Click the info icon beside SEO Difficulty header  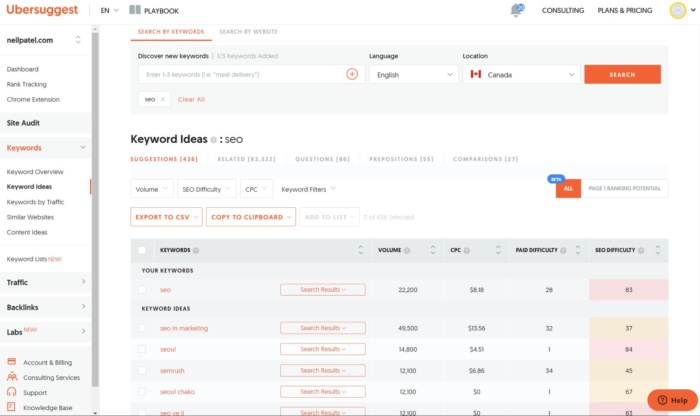pos(641,250)
